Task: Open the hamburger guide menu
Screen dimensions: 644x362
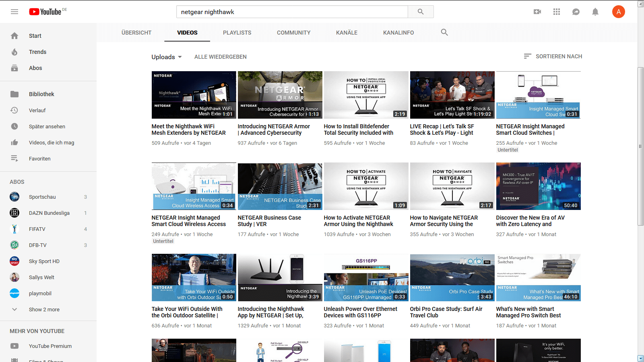Action: (14, 12)
